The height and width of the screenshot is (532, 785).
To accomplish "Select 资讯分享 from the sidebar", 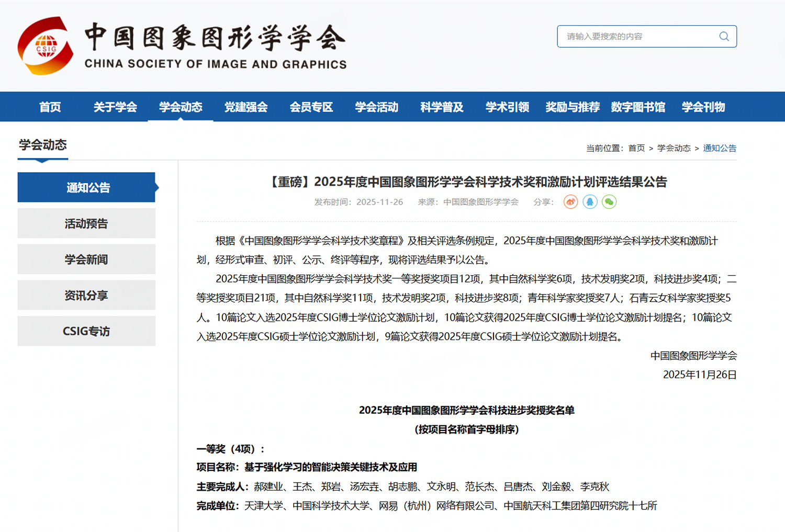I will click(86, 295).
